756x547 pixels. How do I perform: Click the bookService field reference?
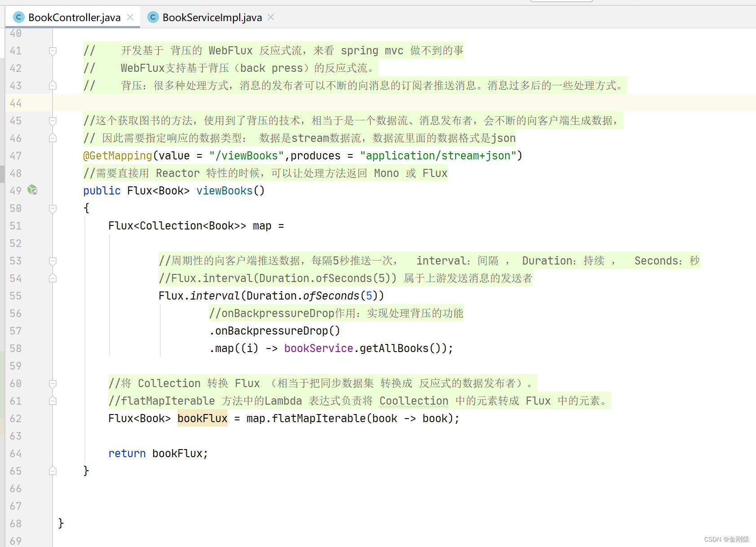point(319,348)
